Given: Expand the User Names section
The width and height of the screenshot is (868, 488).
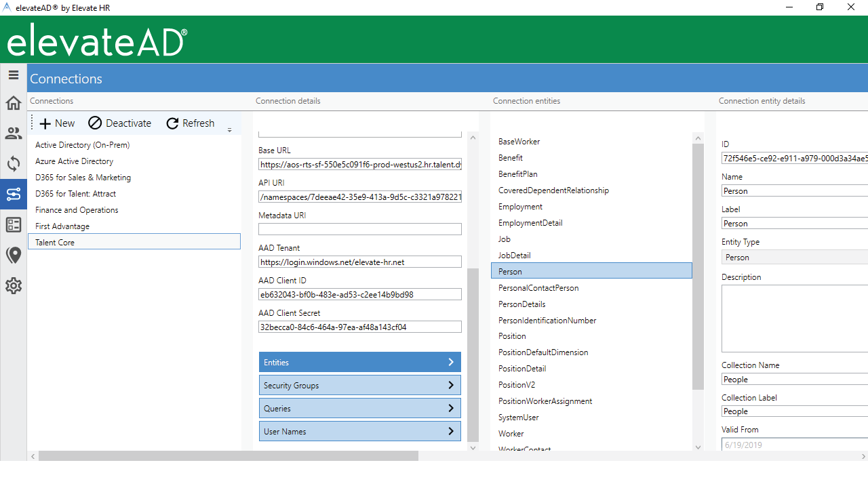Looking at the screenshot, I should click(360, 431).
